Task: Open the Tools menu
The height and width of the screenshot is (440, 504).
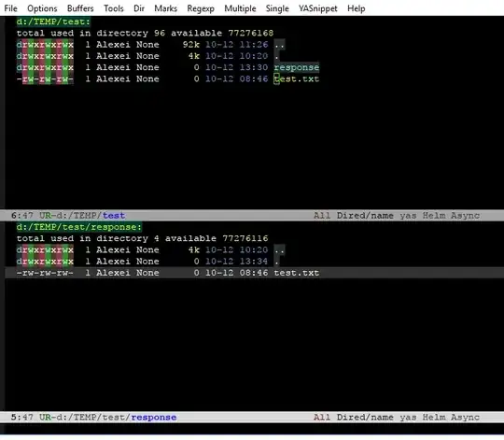Action: 114,8
